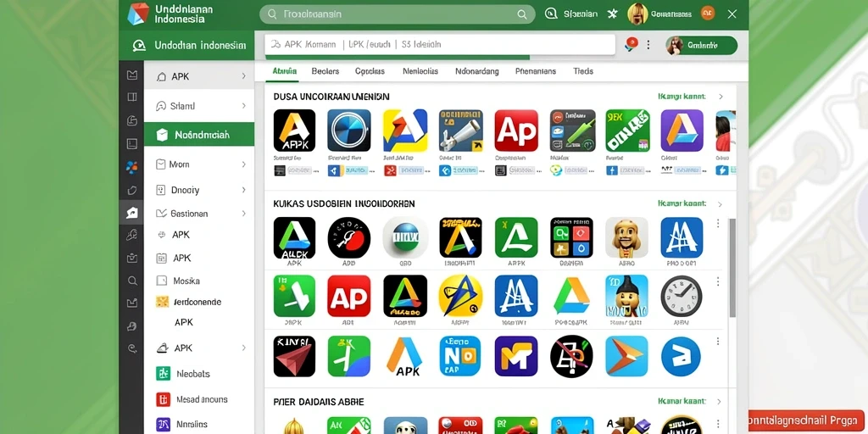Open the clock app icon
This screenshot has height=434, width=868.
click(x=682, y=296)
